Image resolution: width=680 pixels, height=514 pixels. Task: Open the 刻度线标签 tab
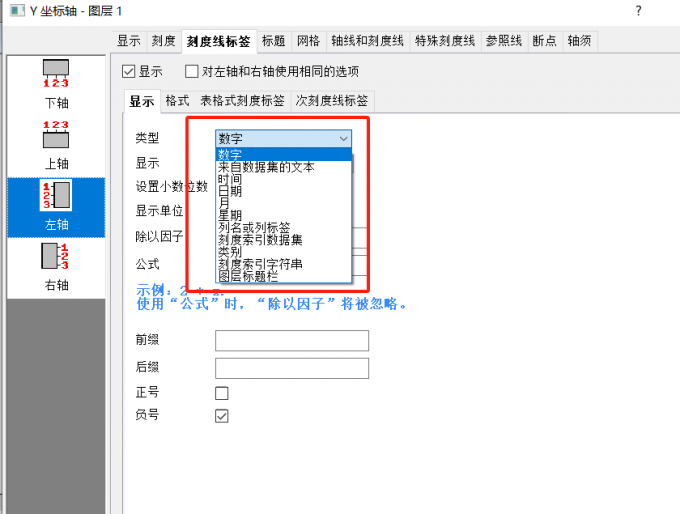coord(219,42)
